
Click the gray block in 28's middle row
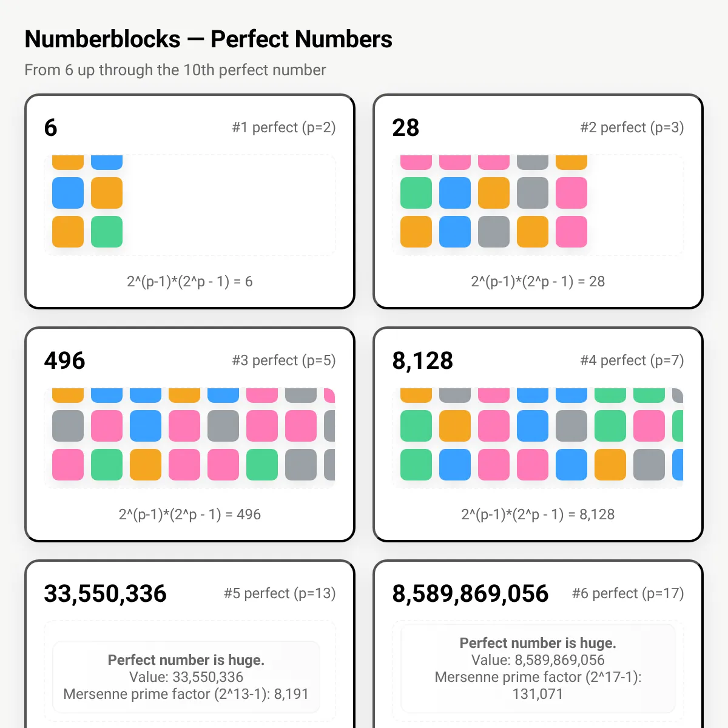533,193
